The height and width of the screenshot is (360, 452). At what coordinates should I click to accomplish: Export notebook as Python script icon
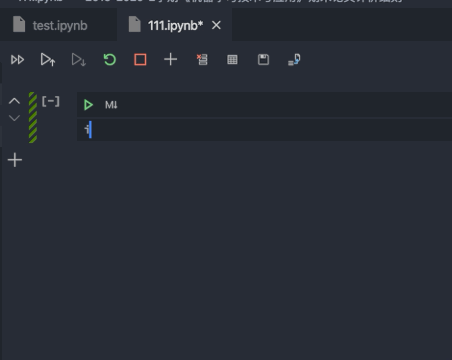point(294,60)
